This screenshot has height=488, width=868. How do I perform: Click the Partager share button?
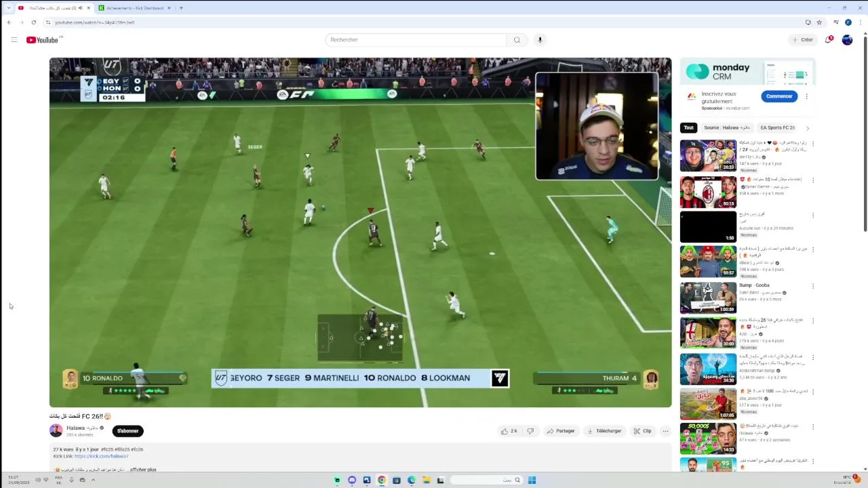click(x=561, y=431)
